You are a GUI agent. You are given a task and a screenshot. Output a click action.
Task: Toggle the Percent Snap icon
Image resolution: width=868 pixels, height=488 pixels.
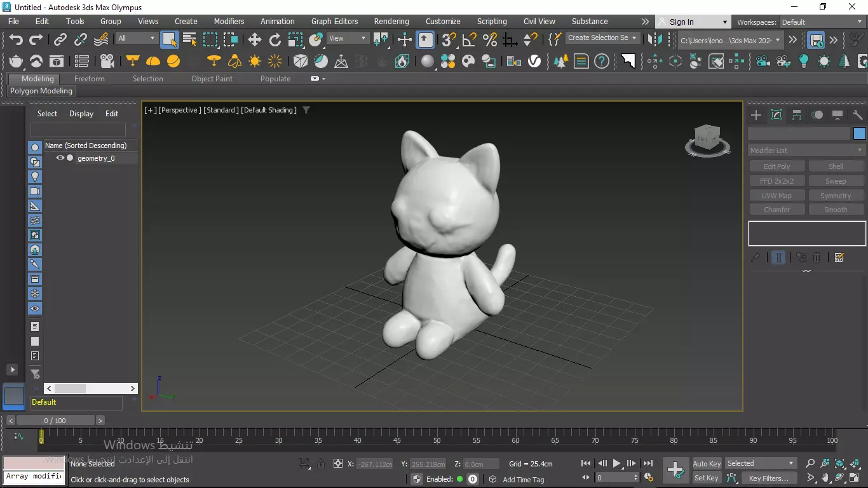[x=490, y=39]
